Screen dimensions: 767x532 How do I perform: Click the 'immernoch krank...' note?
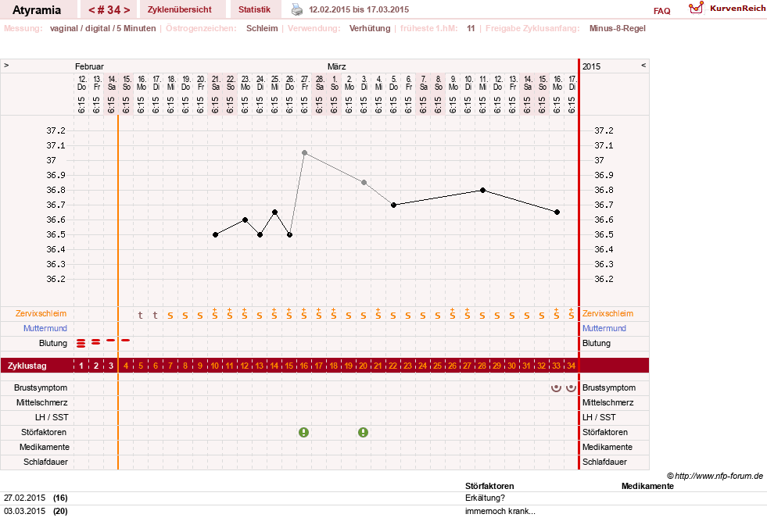point(500,511)
